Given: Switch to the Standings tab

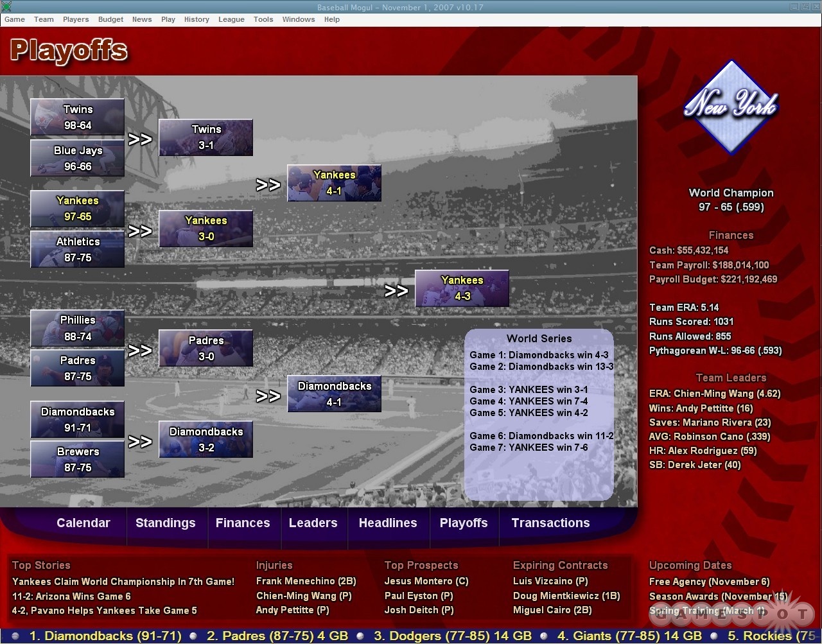Looking at the screenshot, I should [166, 523].
